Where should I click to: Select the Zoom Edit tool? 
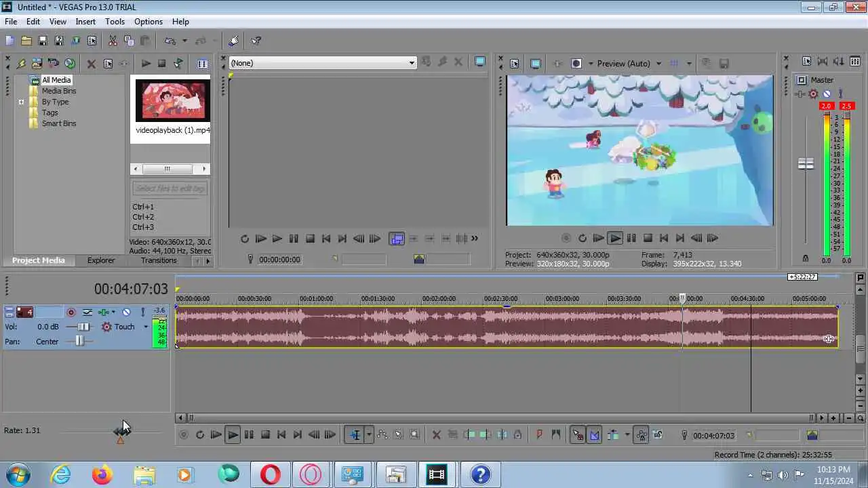coord(414,435)
